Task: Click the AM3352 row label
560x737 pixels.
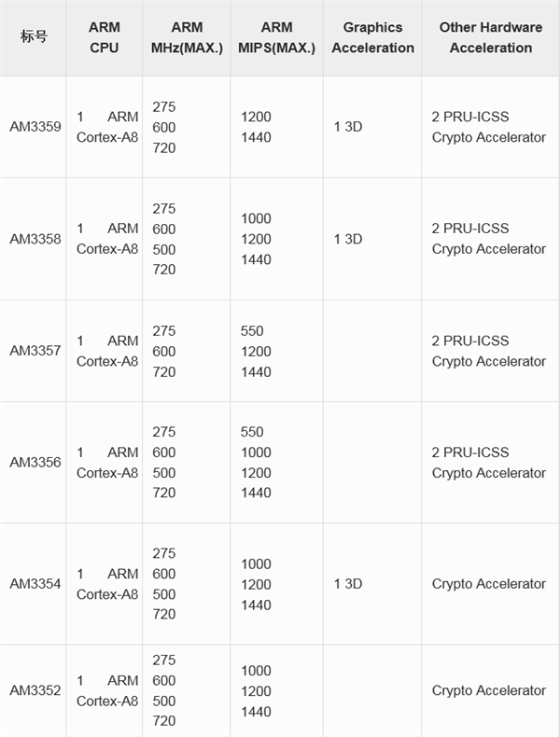Action: 35,690
